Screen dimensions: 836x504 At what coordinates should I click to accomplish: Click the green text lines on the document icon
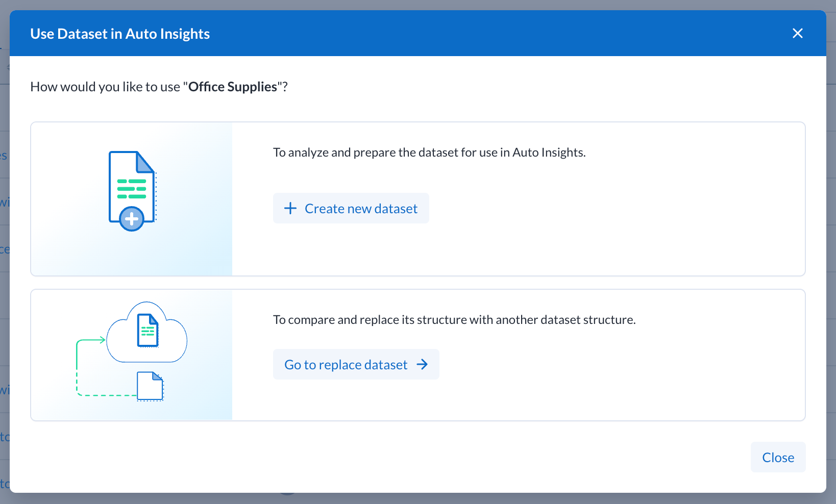coord(132,189)
